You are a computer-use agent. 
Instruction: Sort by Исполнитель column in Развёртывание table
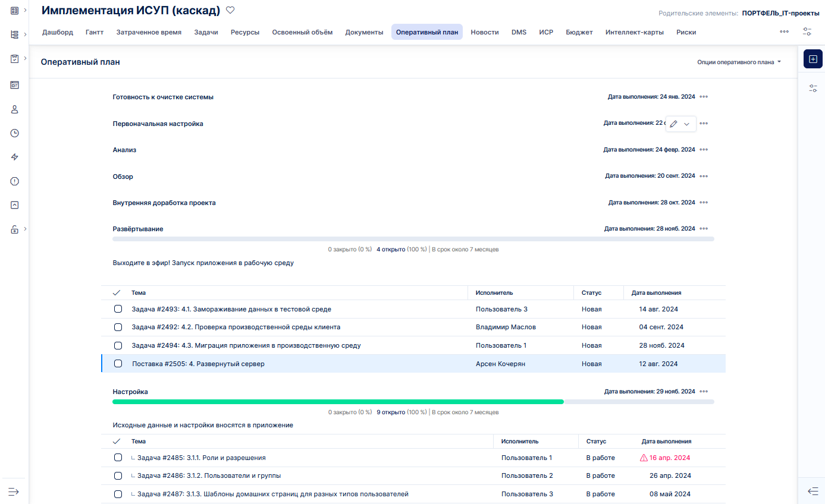click(x=494, y=292)
